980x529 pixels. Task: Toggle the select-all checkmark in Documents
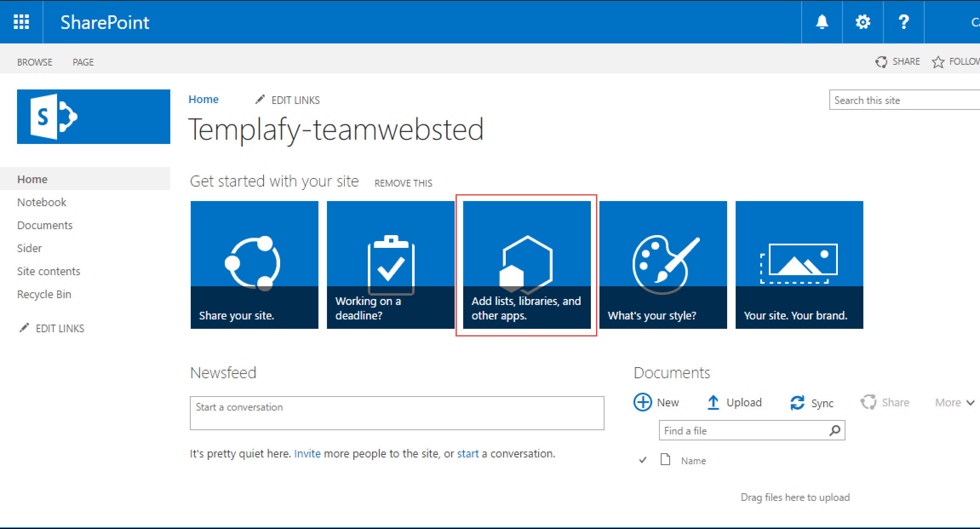click(643, 460)
